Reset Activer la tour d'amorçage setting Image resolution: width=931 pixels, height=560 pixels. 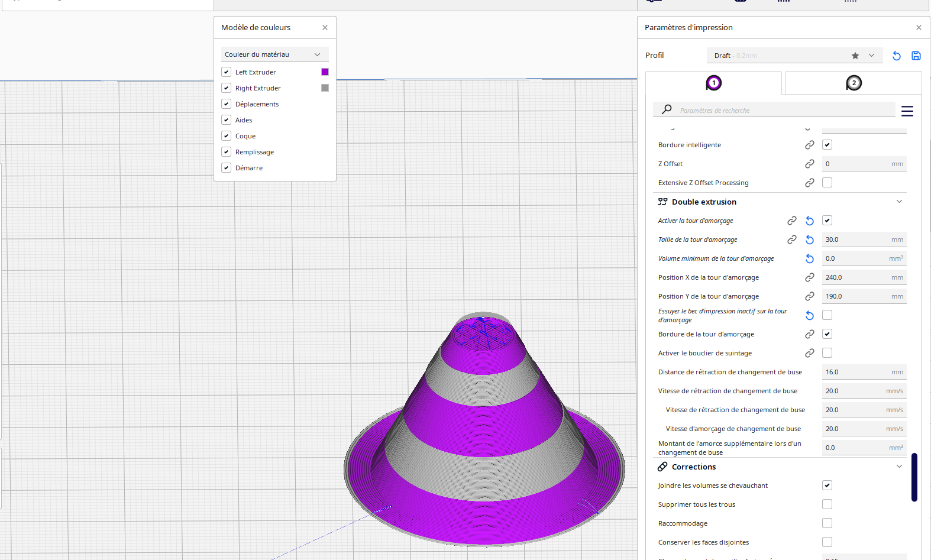[810, 221]
